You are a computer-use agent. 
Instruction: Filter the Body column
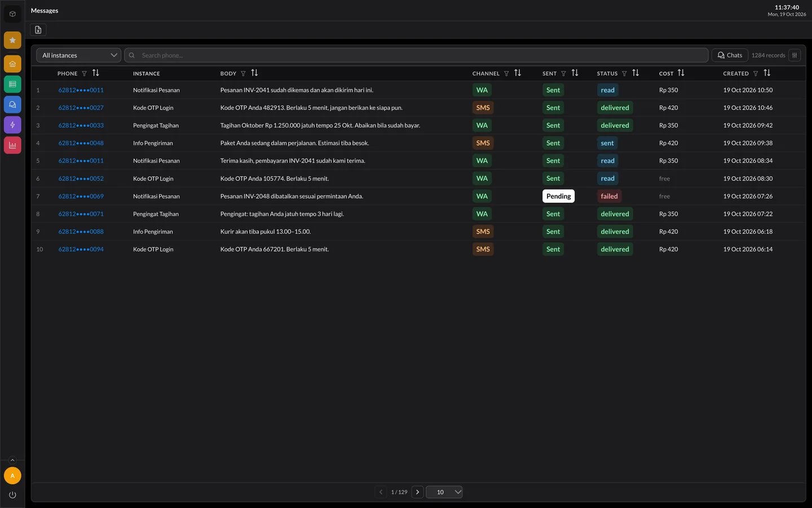(x=244, y=73)
